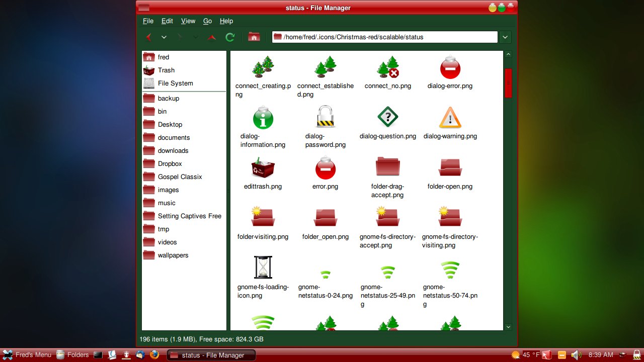Open Fred's Menu on the taskbar
644x362 pixels.
click(27, 355)
